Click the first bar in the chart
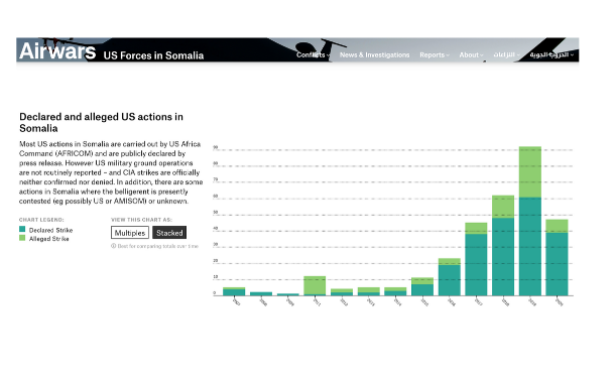614x376 pixels. coord(234,291)
